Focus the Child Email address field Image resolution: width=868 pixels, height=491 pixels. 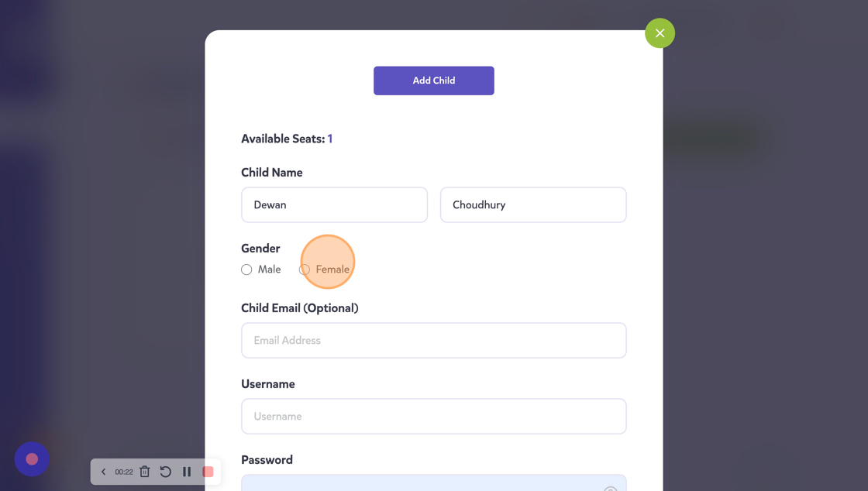(433, 341)
